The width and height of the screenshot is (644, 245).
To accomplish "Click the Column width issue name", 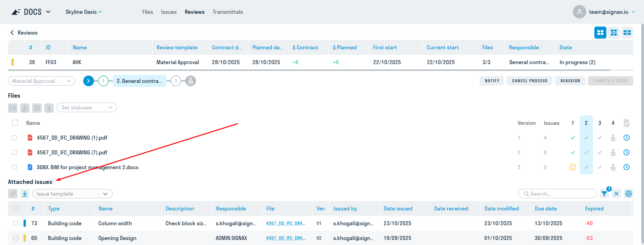I will tap(115, 223).
